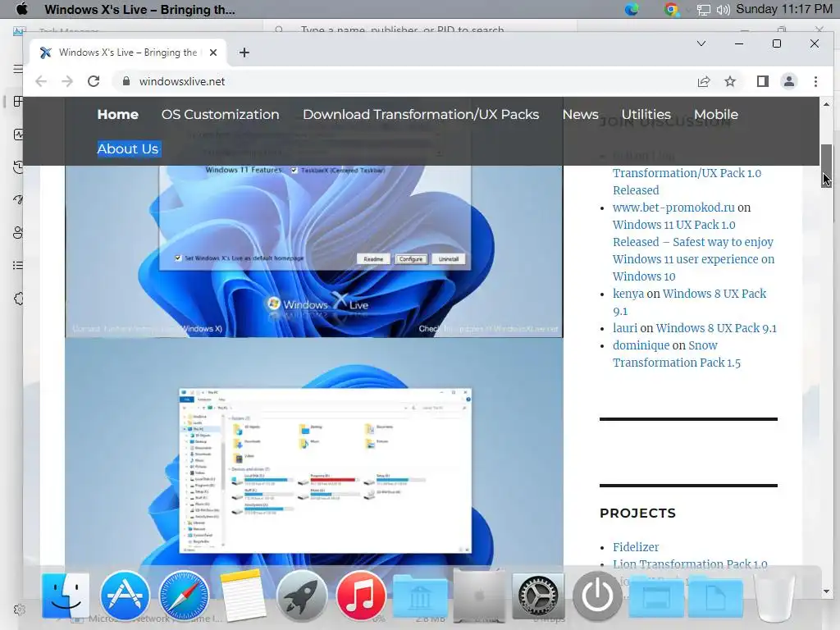Go back in browser history
Viewport: 840px width, 630px height.
click(41, 81)
